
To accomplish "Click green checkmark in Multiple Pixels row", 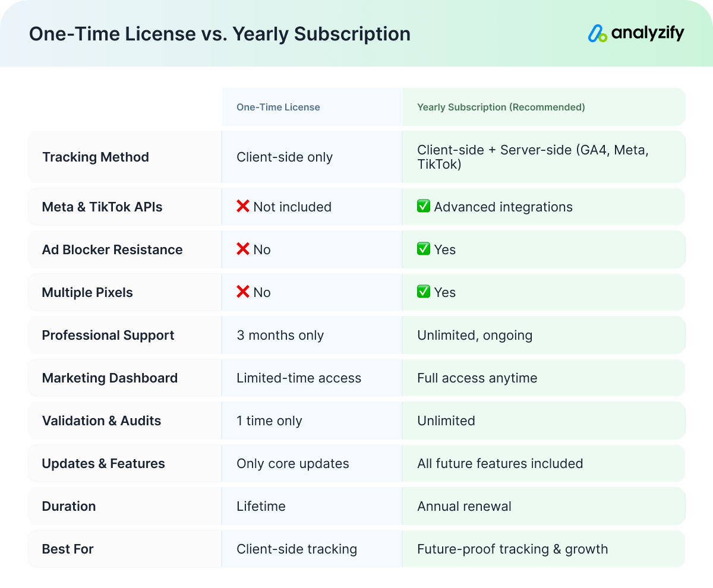I will pyautogui.click(x=424, y=292).
